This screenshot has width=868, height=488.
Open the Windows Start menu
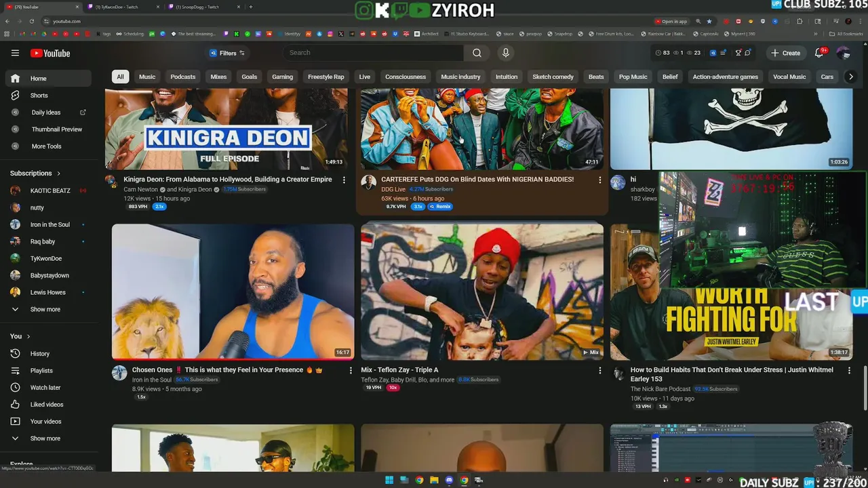[x=389, y=480]
